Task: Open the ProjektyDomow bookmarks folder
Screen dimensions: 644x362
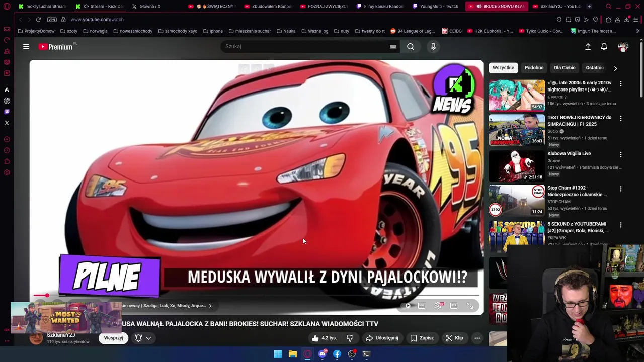Action: (x=36, y=31)
